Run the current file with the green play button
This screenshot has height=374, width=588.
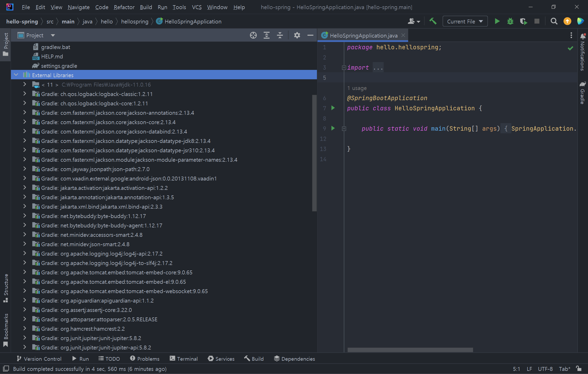[x=497, y=21]
